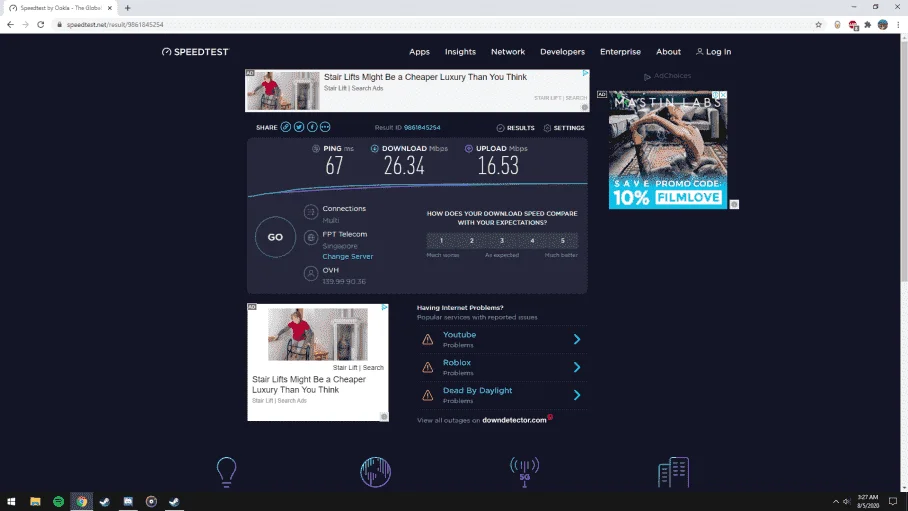Click the address bar URL

[115, 24]
